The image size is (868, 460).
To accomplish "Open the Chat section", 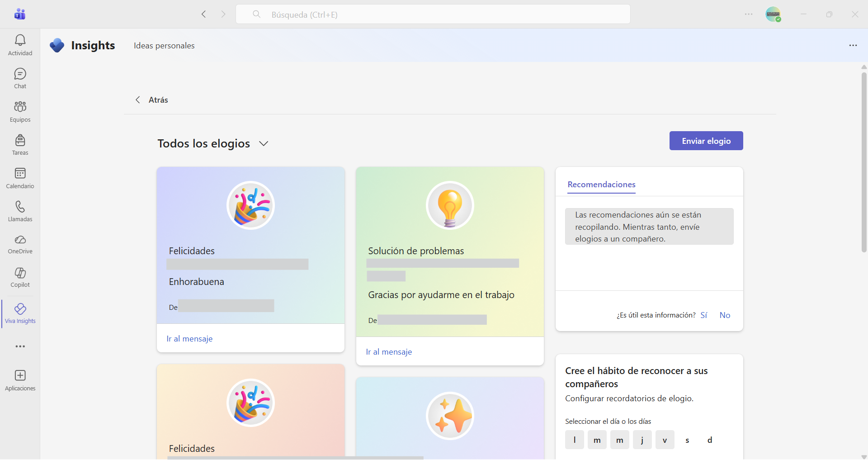I will 20,79.
